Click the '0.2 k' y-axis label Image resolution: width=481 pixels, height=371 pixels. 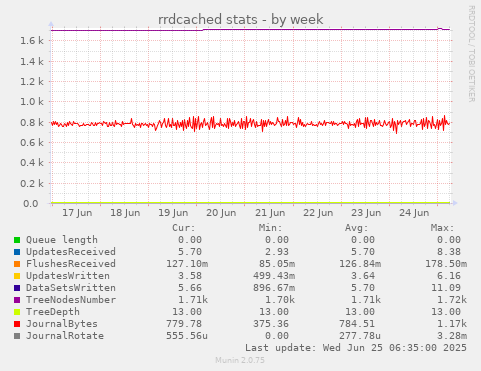pos(32,183)
